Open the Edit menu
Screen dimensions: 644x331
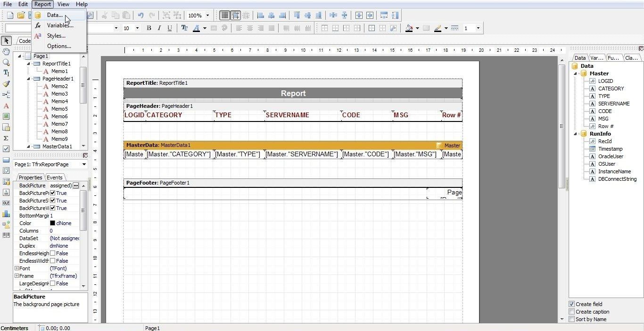point(23,4)
